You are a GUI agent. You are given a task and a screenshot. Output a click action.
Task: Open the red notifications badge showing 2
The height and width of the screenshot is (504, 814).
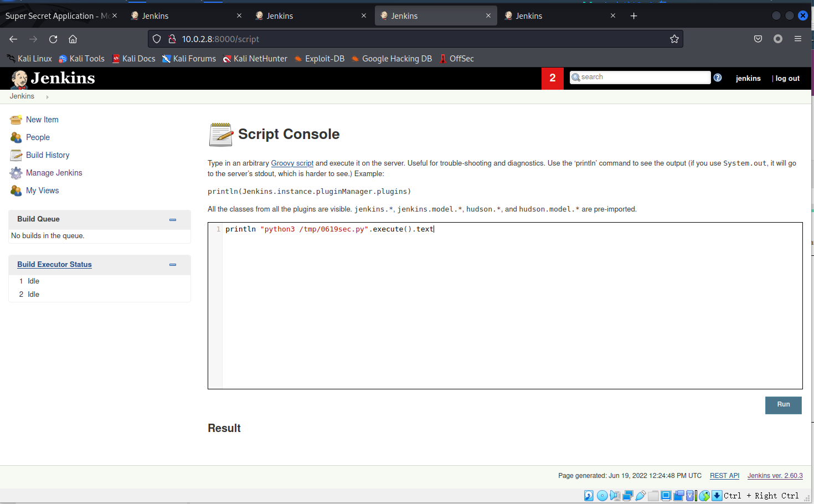click(553, 78)
